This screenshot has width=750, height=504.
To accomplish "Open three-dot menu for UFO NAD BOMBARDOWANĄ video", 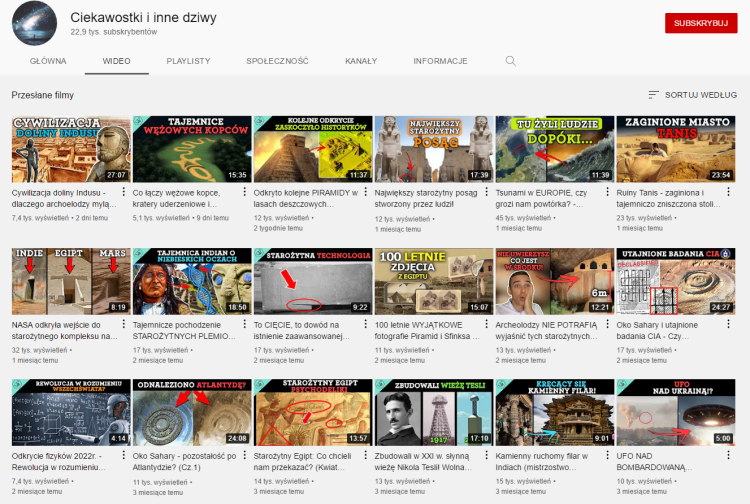I will coord(729,457).
